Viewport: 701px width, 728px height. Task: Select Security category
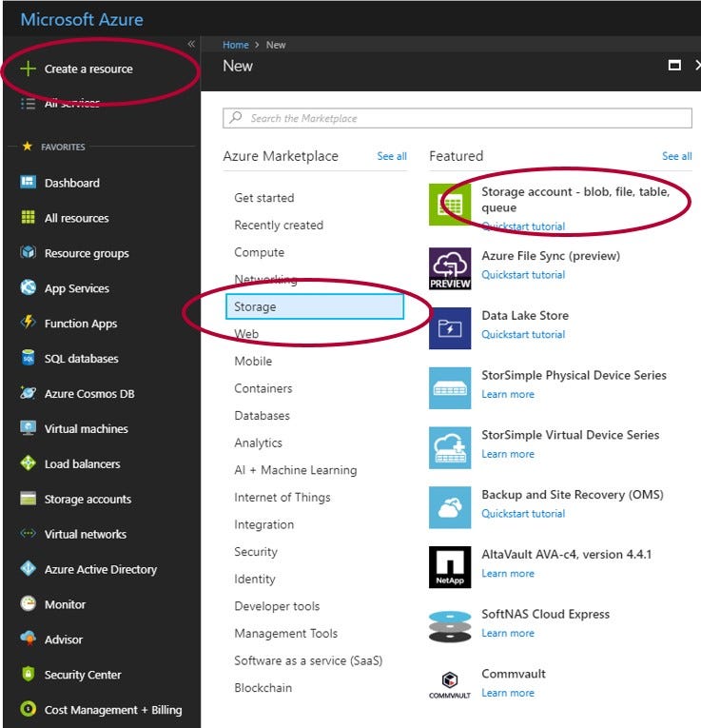[x=256, y=552]
